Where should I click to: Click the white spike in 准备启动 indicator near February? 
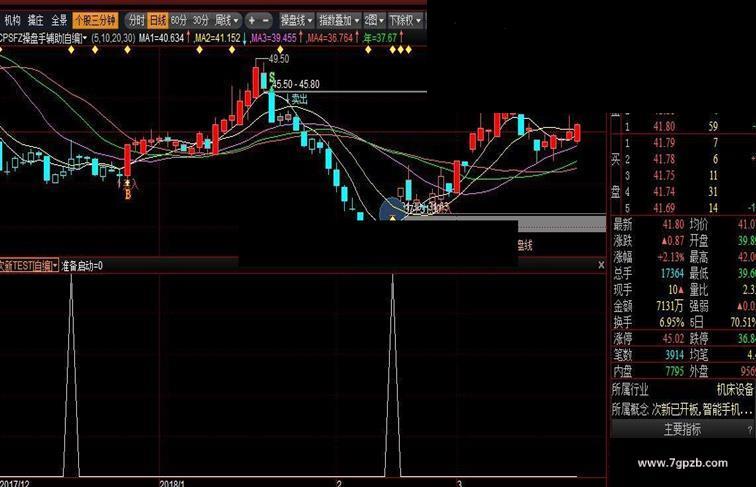coord(392,375)
